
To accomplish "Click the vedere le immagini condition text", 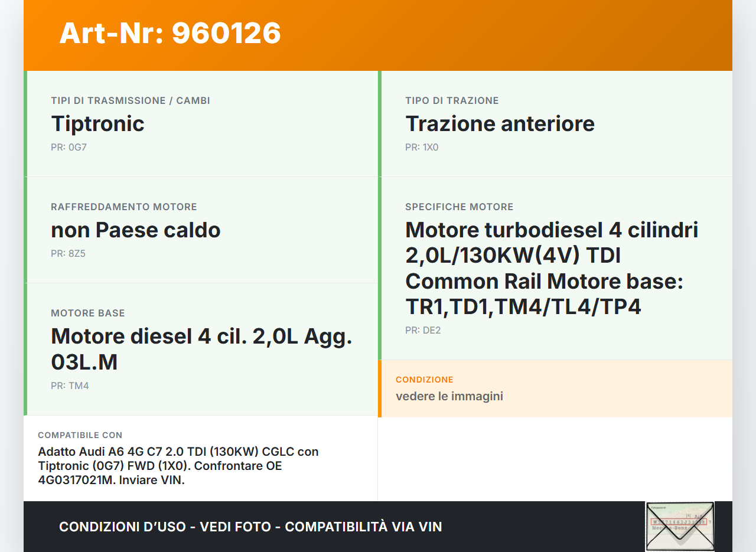I will 449,396.
